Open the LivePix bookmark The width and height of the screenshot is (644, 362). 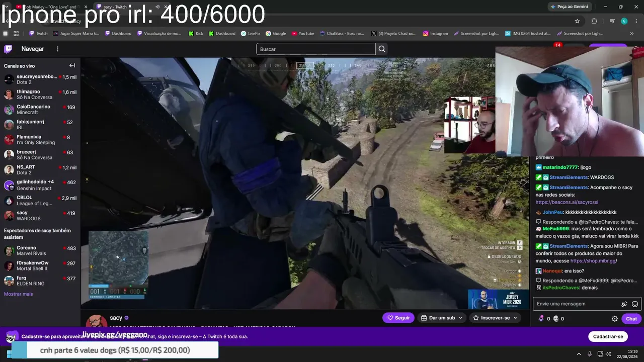click(251, 34)
